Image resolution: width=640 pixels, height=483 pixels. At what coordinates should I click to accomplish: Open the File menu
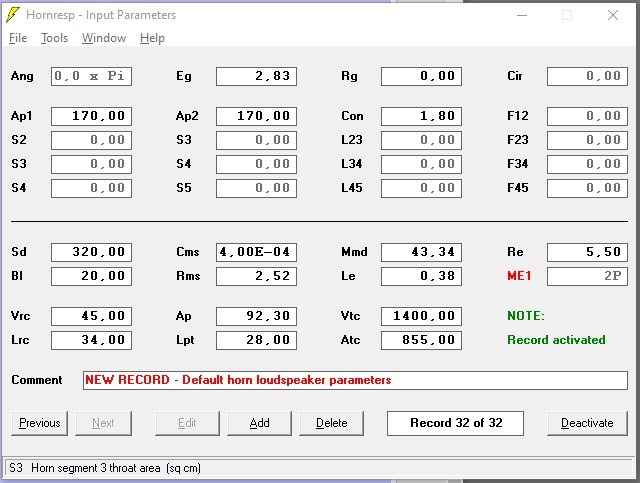[18, 38]
